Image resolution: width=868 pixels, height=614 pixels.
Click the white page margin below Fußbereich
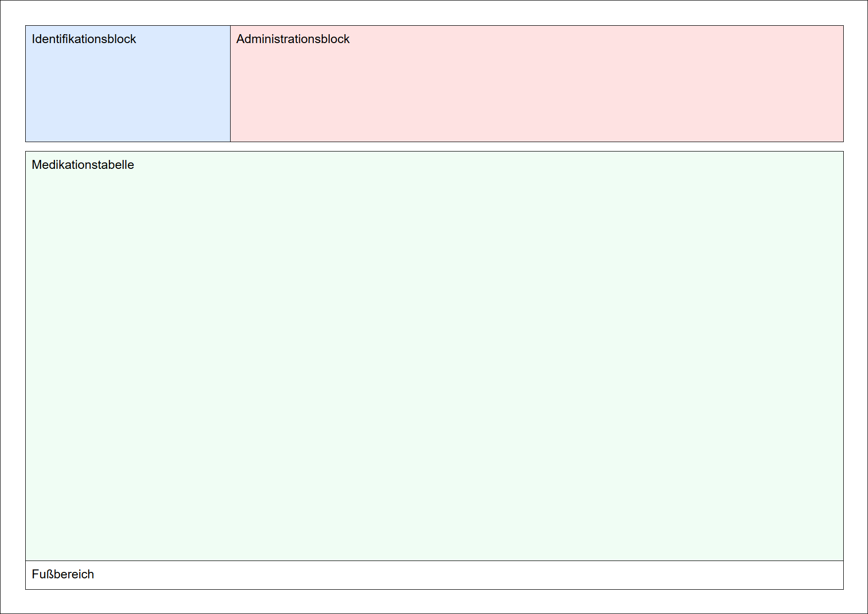pos(434,601)
